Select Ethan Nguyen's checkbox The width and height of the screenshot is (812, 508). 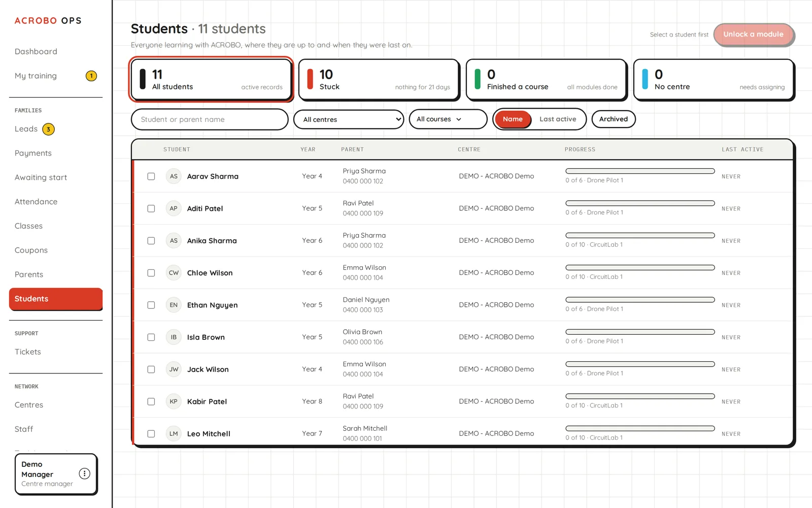(x=151, y=305)
